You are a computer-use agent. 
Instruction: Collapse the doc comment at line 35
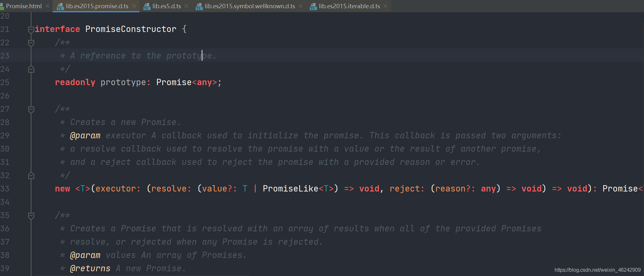pyautogui.click(x=31, y=216)
